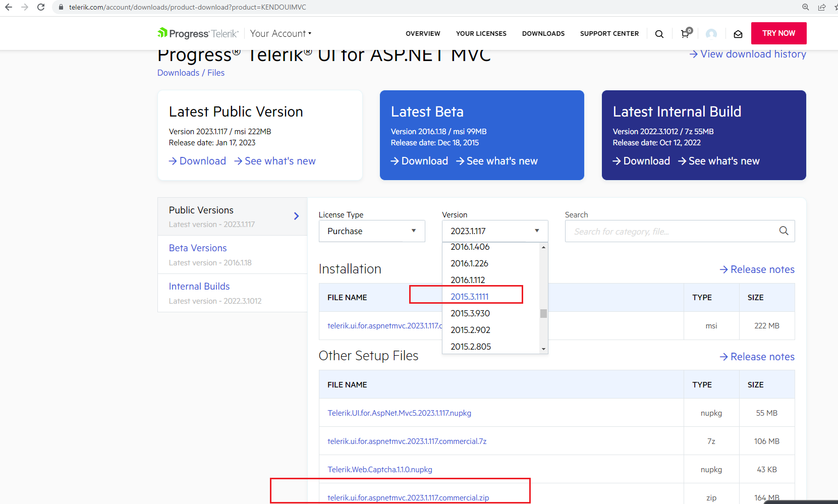
Task: Switch to Beta Versions tab
Action: (x=198, y=248)
